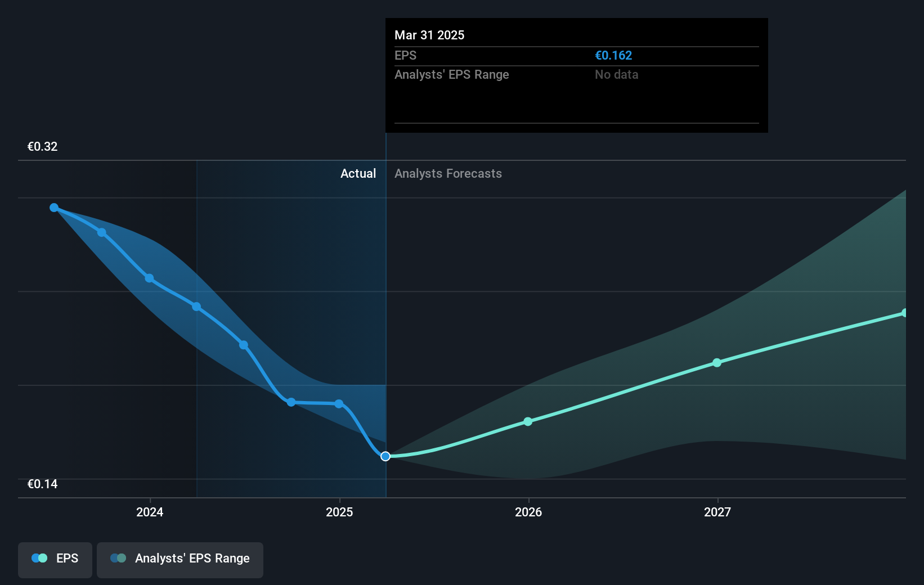Image resolution: width=924 pixels, height=585 pixels.
Task: Select the 2026 forecast EPS point
Action: point(528,421)
